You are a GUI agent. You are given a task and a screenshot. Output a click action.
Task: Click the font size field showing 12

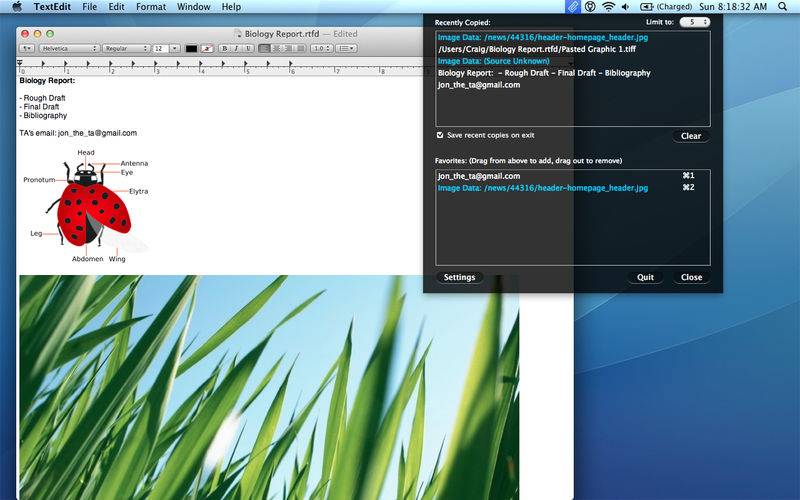[x=160, y=48]
